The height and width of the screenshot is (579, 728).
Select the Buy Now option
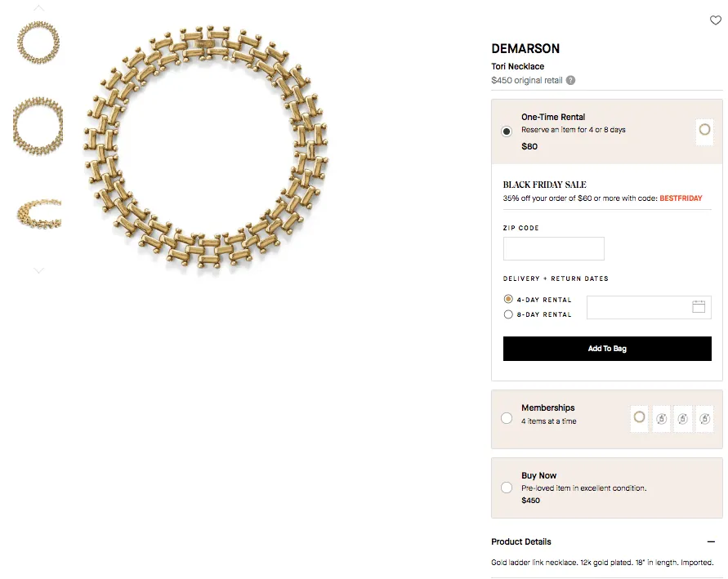(507, 487)
